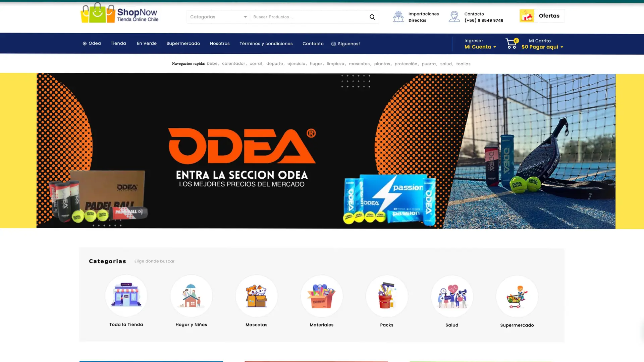Open the En Verde menu item
The image size is (644, 362).
tap(147, 44)
